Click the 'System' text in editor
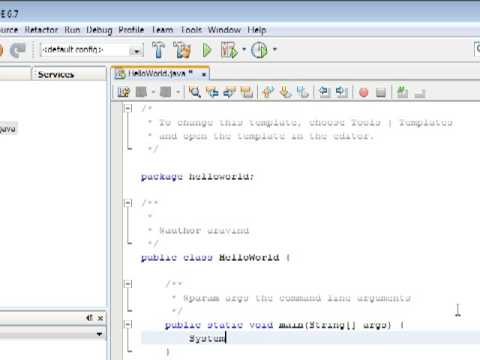 (207, 338)
